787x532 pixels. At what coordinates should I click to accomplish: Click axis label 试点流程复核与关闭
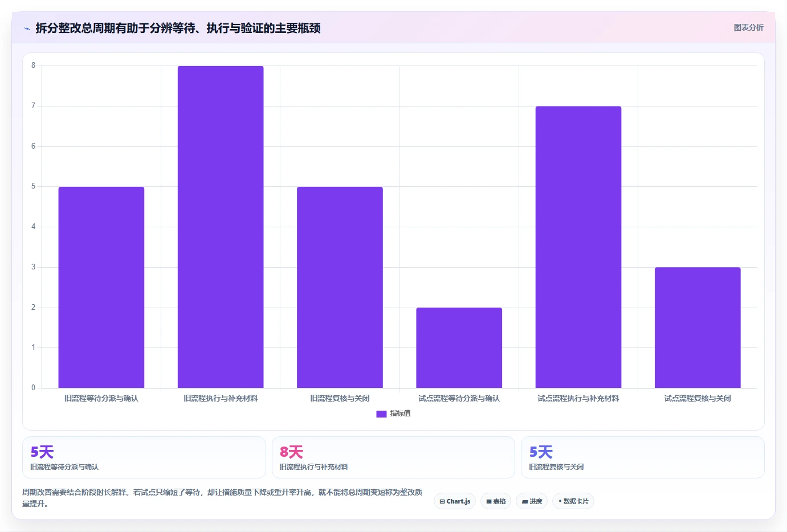(x=698, y=398)
